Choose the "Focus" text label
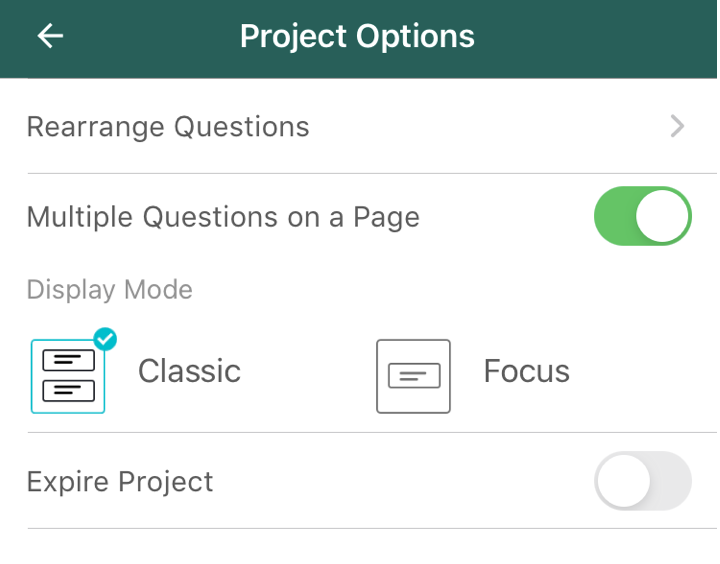 pos(526,371)
